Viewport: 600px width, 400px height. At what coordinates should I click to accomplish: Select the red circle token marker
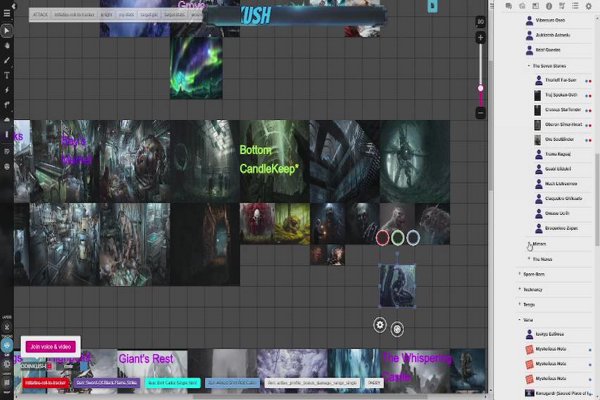point(383,238)
